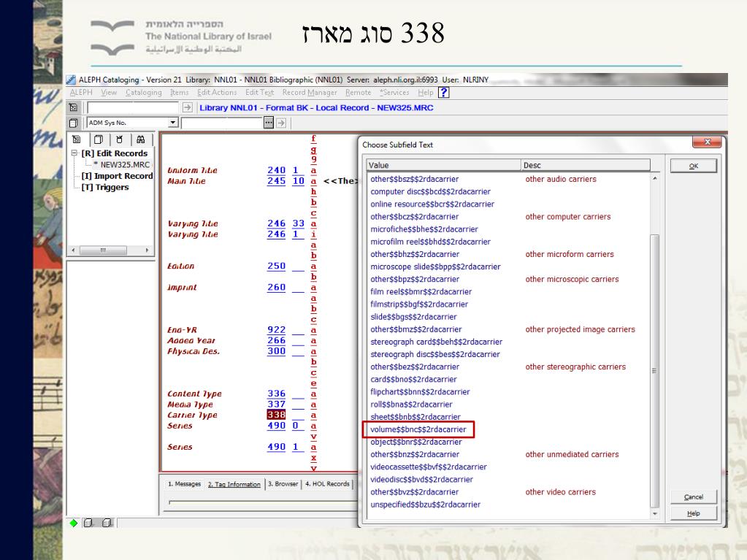The image size is (747, 560).
Task: Open the ADM Sys No. dropdown
Action: (x=173, y=123)
